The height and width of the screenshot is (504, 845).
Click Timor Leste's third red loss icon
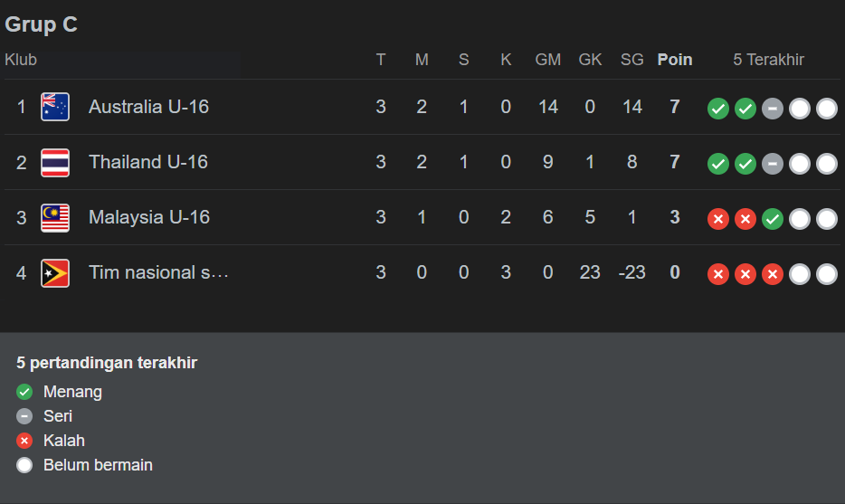click(x=772, y=274)
